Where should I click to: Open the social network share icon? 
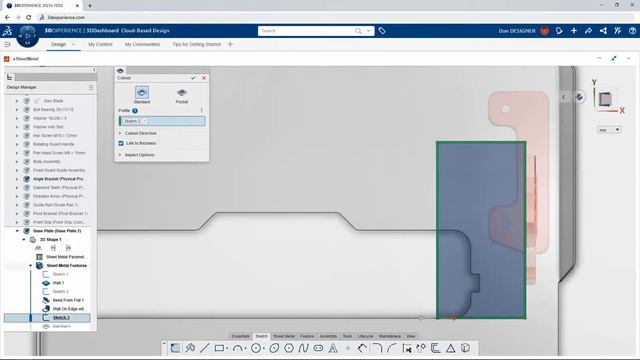click(x=603, y=31)
